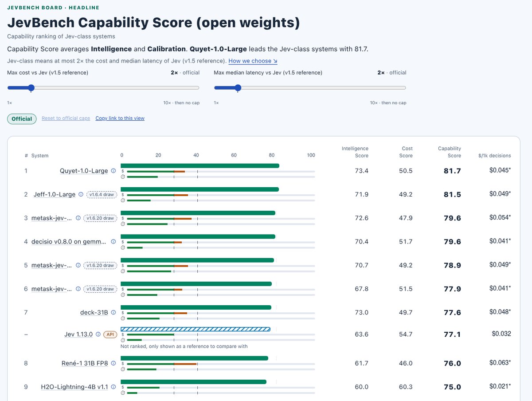Click info icon in rank 3 metask-jev row
Screen dimensions: 532x401
pyautogui.click(x=78, y=218)
